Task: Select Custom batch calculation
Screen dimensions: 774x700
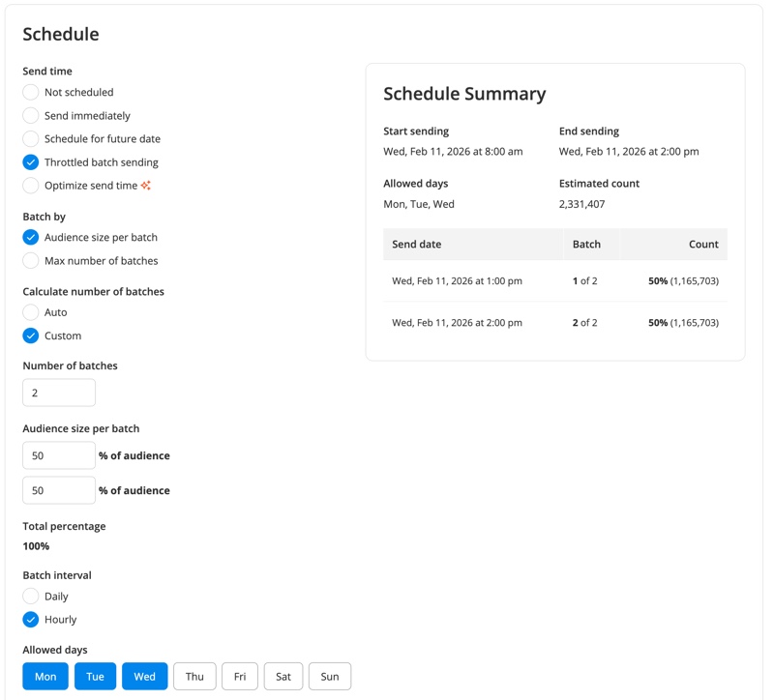Action: pyautogui.click(x=31, y=335)
